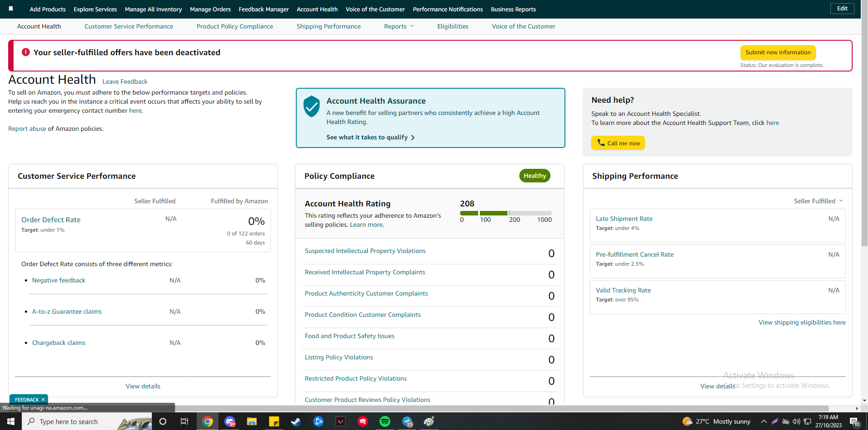Click the chevron next to See what it takes to qualify
Viewport: 868px width, 430px height.
click(413, 138)
